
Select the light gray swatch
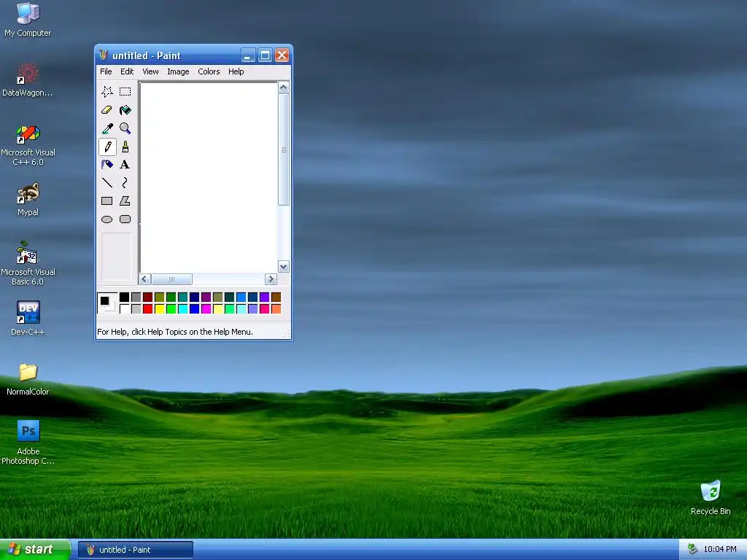tap(136, 309)
